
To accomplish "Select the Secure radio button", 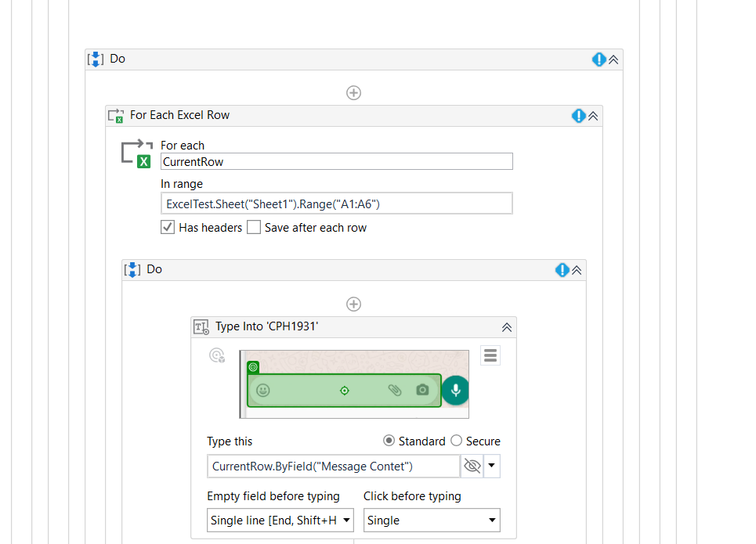I will point(456,441).
